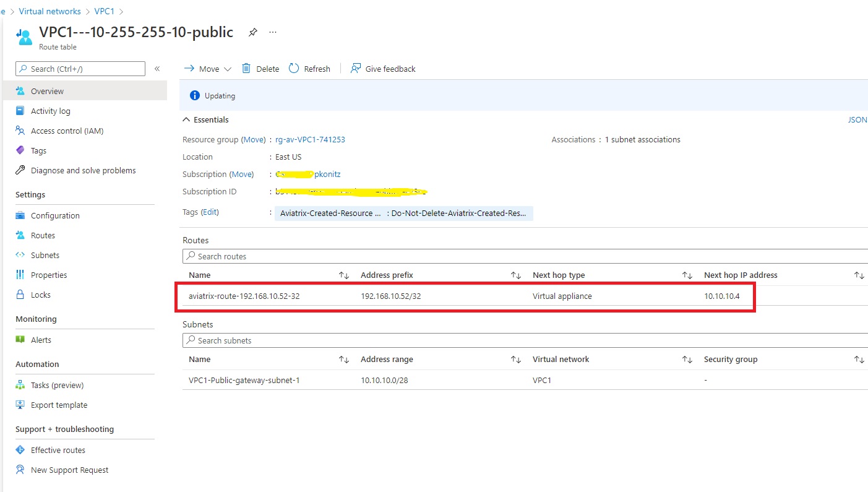Open route aviatrix-route-192.168.10.52-32 row
Viewport: 868px width, 492px height.
point(525,296)
